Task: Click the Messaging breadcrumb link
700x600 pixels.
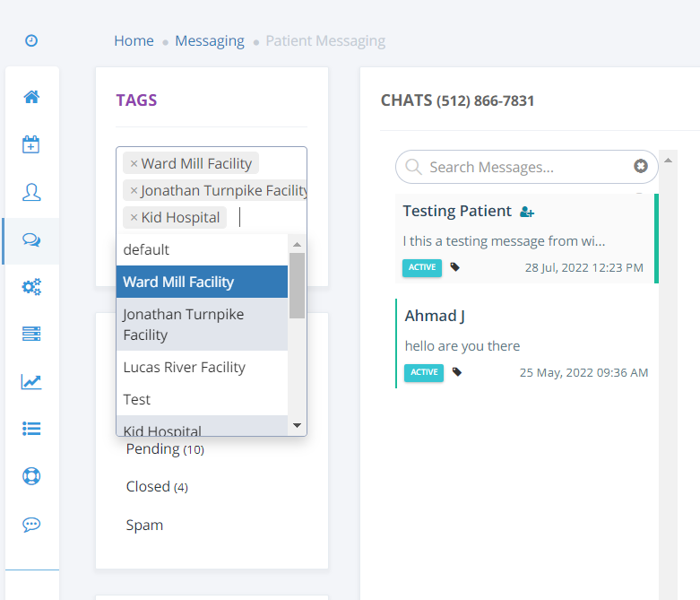Action: (210, 40)
